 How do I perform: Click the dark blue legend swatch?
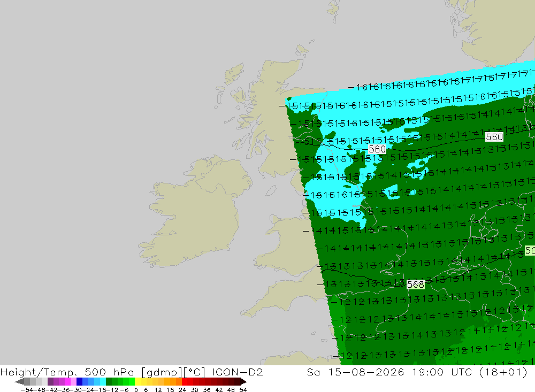coord(80,382)
